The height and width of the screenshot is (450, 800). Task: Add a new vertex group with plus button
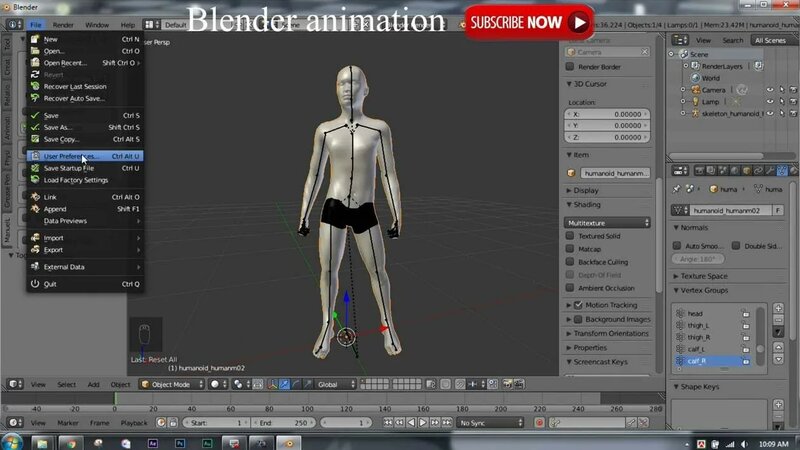click(778, 308)
